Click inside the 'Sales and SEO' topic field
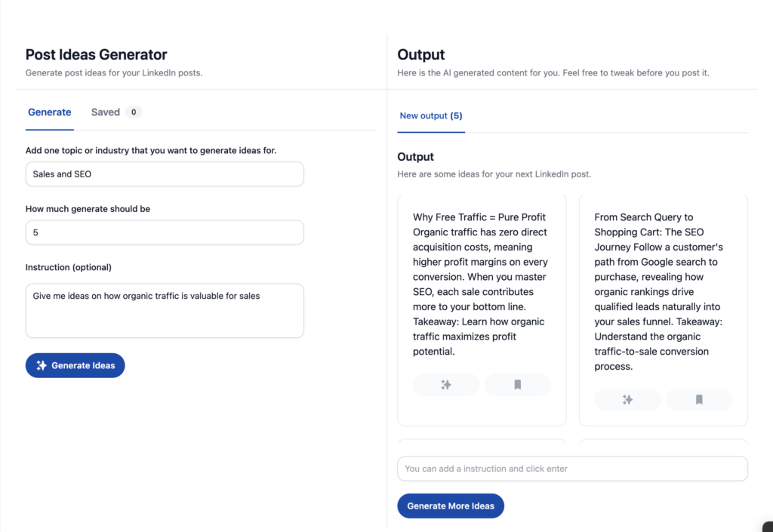The width and height of the screenshot is (773, 532). [x=165, y=174]
